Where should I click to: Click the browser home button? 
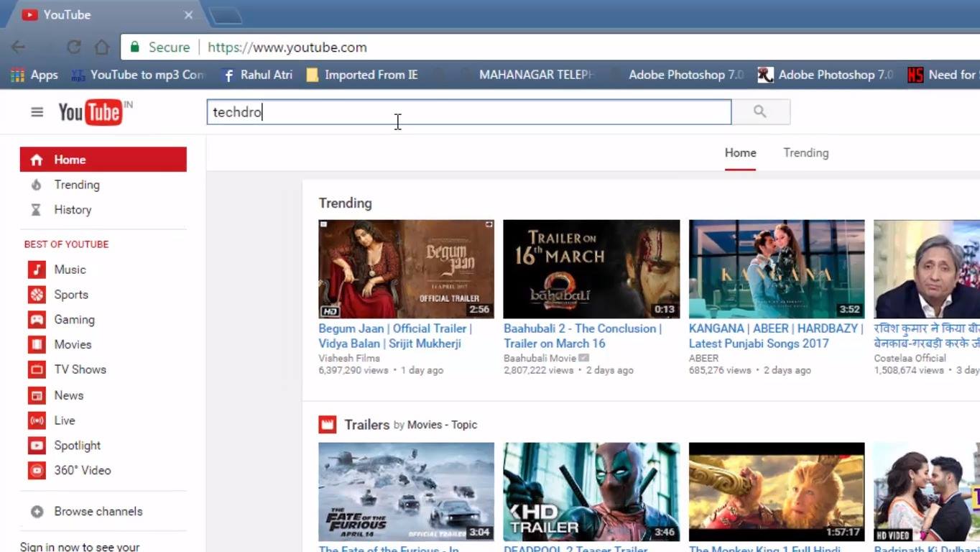[x=102, y=47]
